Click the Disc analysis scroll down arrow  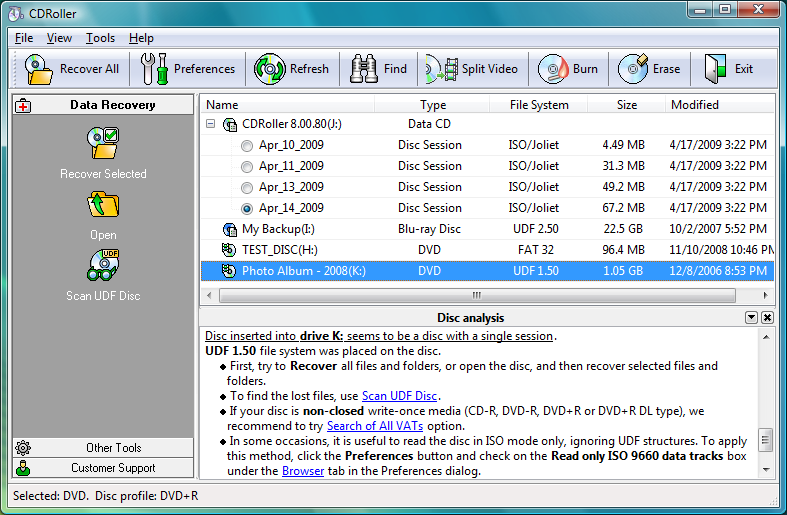coord(765,470)
